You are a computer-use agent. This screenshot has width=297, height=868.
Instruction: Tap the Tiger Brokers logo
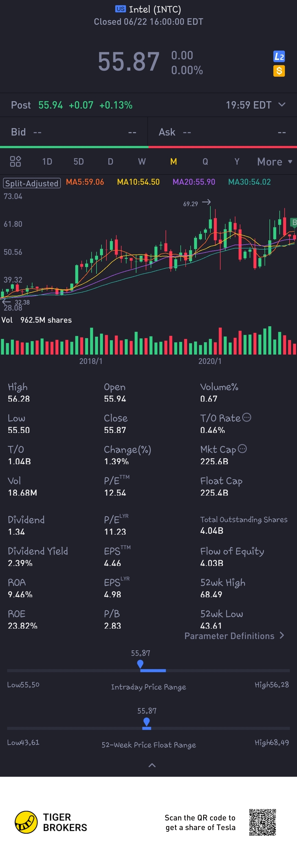(x=51, y=822)
